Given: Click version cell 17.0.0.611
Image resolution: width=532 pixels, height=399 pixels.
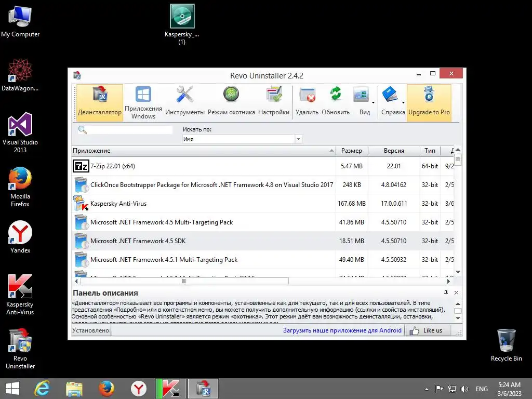Looking at the screenshot, I should (394, 204).
